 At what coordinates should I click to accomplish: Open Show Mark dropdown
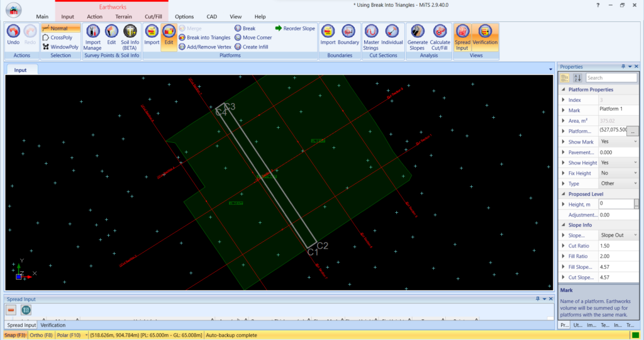tap(635, 142)
